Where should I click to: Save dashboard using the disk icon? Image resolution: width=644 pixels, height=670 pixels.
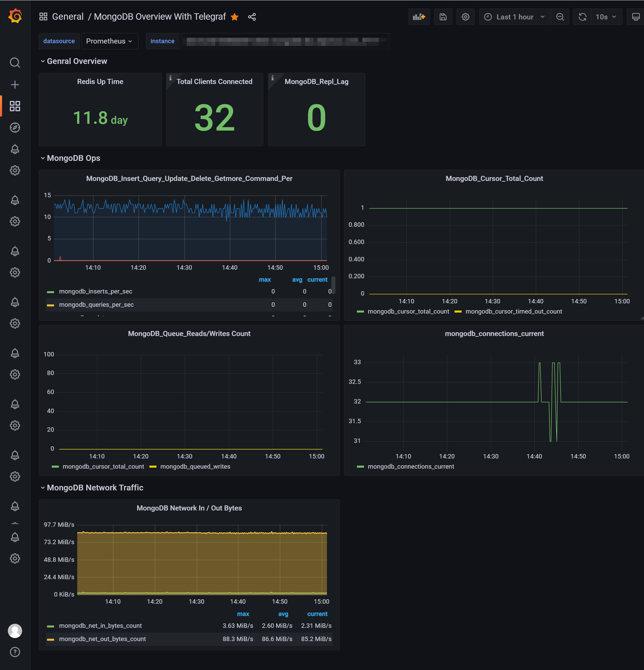tap(443, 17)
